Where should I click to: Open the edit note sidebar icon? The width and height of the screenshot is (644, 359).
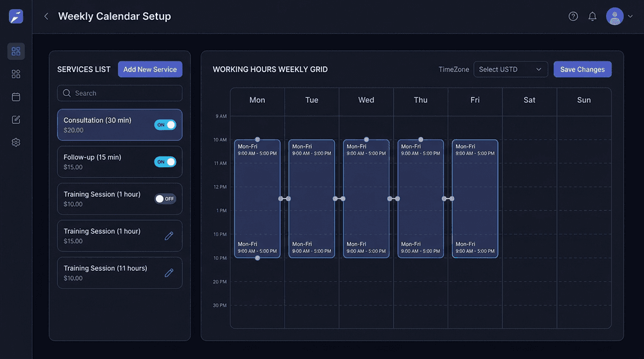pyautogui.click(x=16, y=120)
